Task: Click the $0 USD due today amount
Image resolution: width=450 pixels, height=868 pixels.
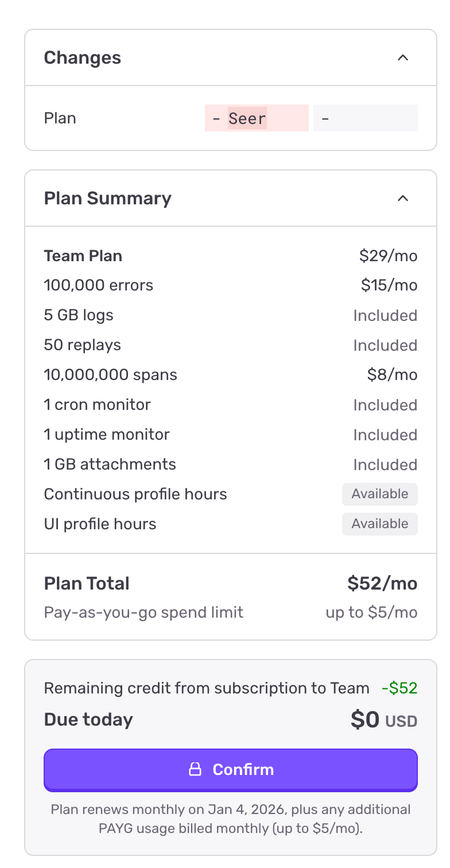Action: [x=383, y=720]
